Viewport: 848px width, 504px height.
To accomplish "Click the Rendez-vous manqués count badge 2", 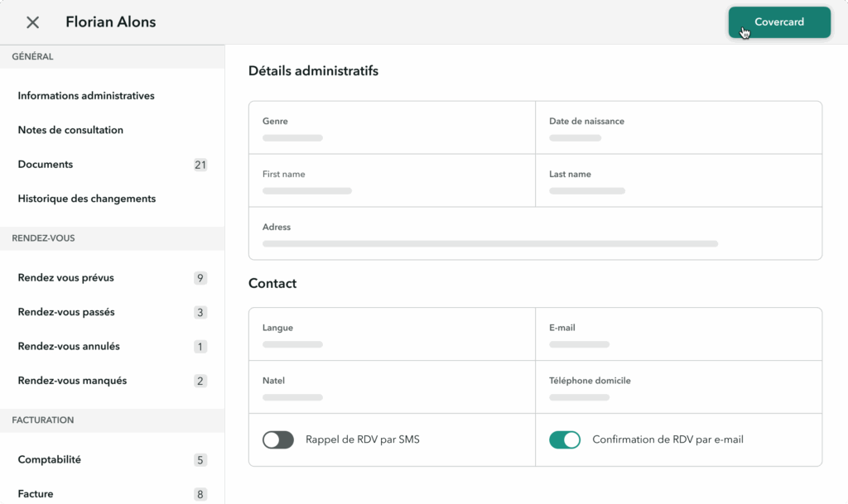I will click(200, 381).
